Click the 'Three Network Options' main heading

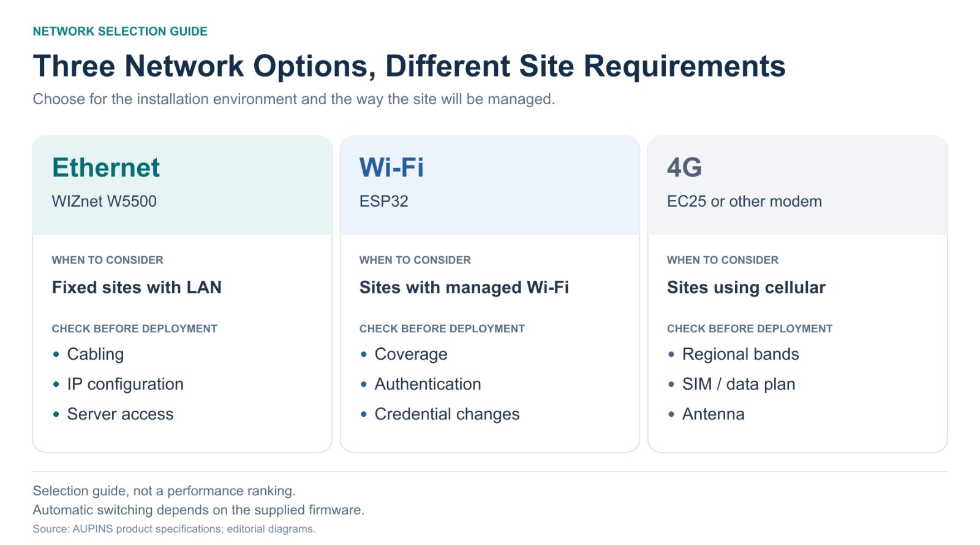coord(409,66)
